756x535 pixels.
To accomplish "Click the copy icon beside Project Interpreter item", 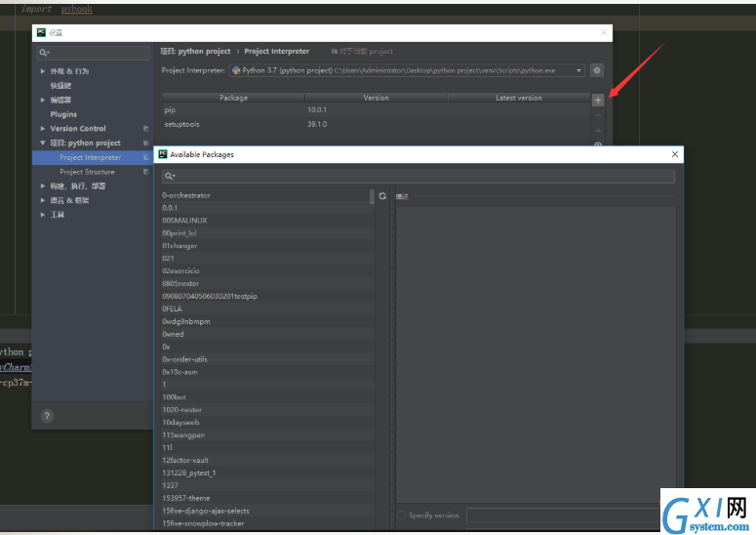I will [145, 157].
